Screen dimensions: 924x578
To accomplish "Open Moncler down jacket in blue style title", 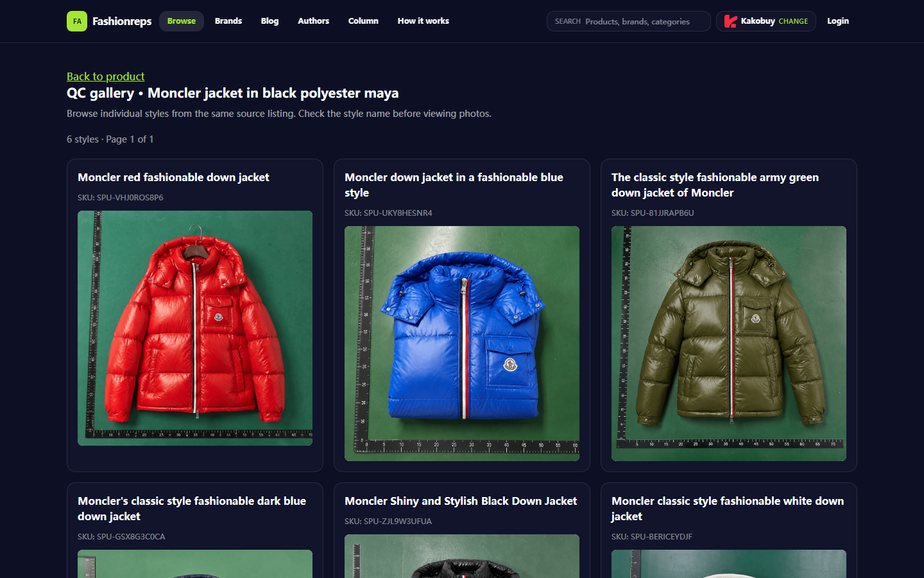I will 454,185.
